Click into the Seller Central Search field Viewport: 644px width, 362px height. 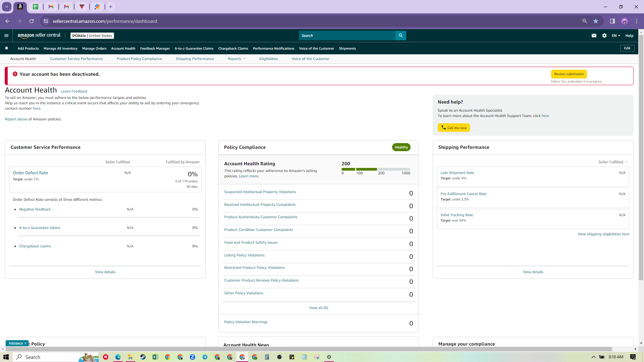point(347,36)
